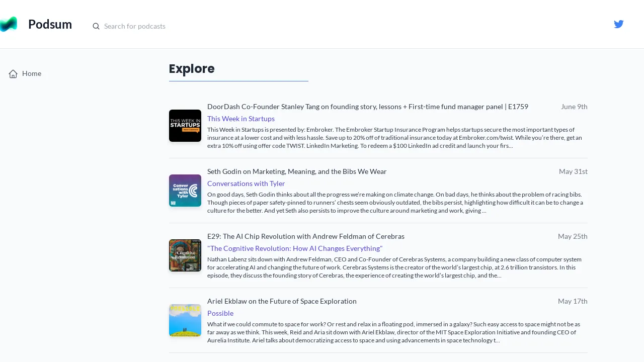Open the DoorDash Co-Founder Stanley Tang episode
Viewport: 644px width, 362px height.
tap(368, 107)
